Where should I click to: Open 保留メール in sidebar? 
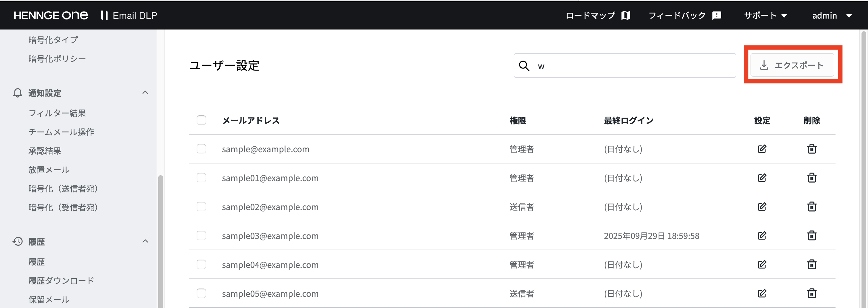49,299
